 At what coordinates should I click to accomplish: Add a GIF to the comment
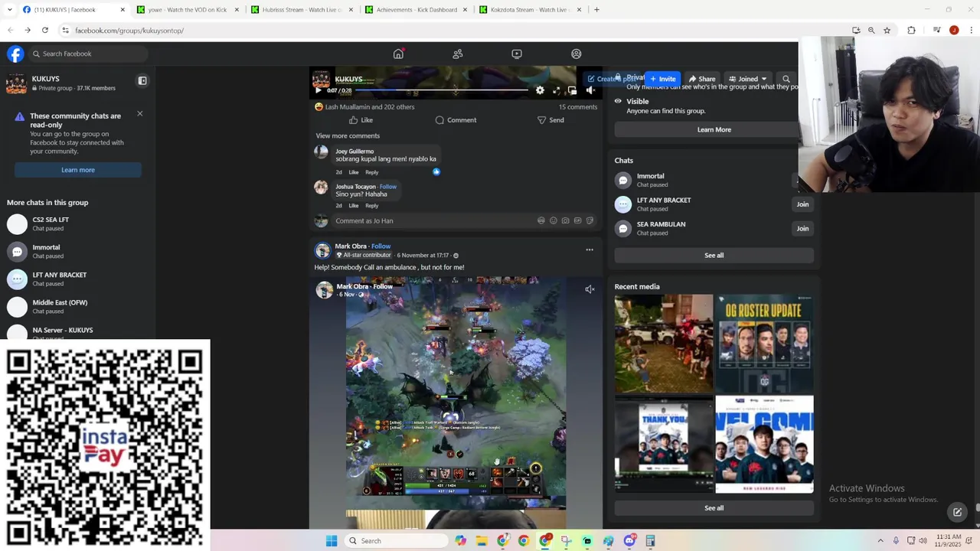point(577,220)
